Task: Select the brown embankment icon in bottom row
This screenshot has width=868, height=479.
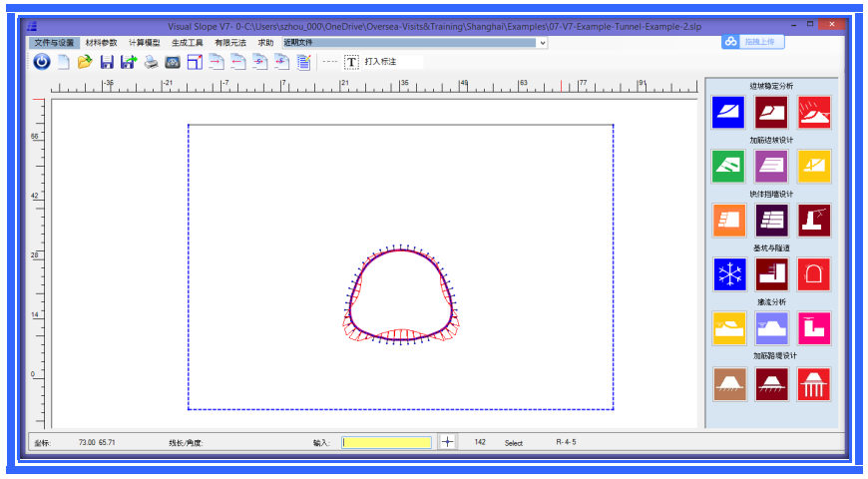Action: point(729,383)
